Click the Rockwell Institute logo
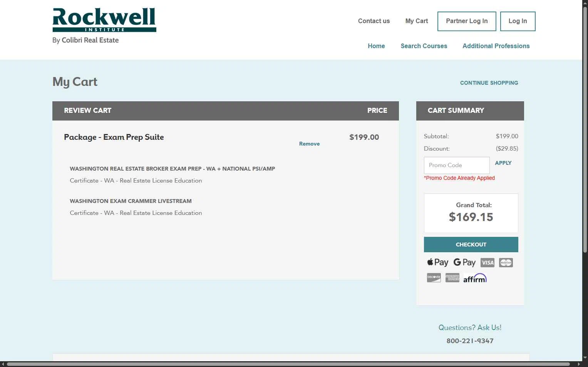 click(104, 20)
